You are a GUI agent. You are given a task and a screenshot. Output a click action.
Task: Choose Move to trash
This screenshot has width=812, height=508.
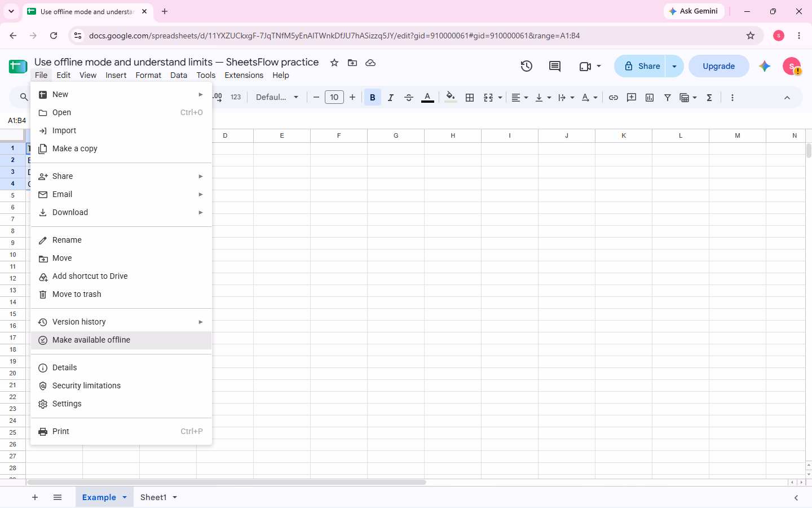[x=121, y=294]
